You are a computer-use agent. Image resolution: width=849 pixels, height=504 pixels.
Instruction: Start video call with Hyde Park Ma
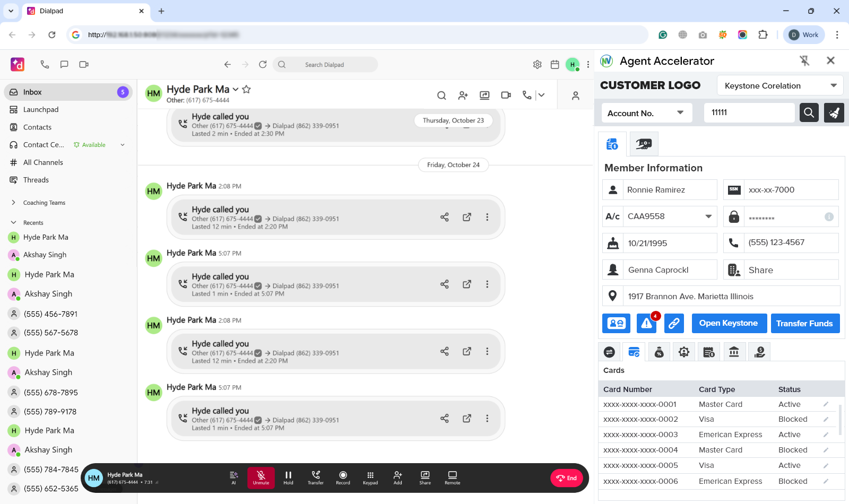tap(506, 95)
